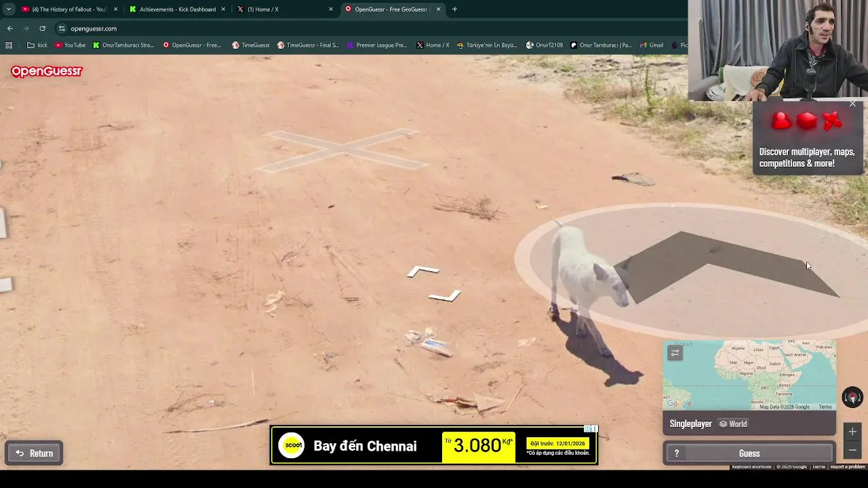
Task: Open the browser tab search dropdown
Action: [9, 9]
